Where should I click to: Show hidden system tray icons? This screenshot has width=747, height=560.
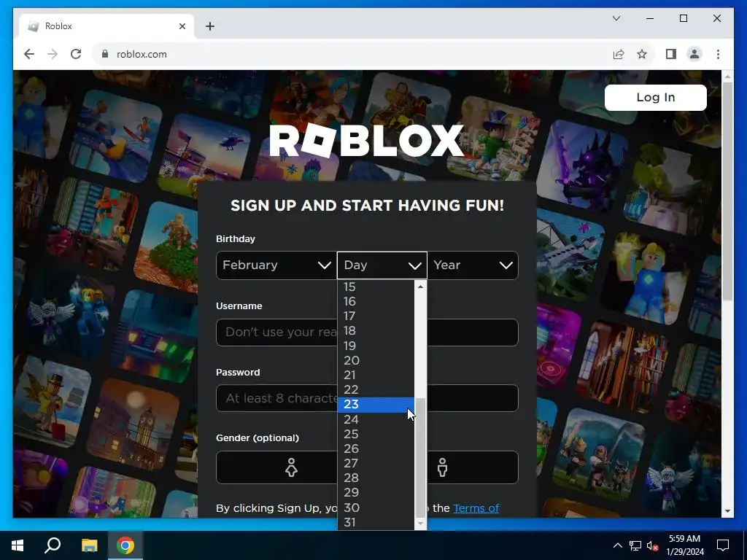click(617, 545)
